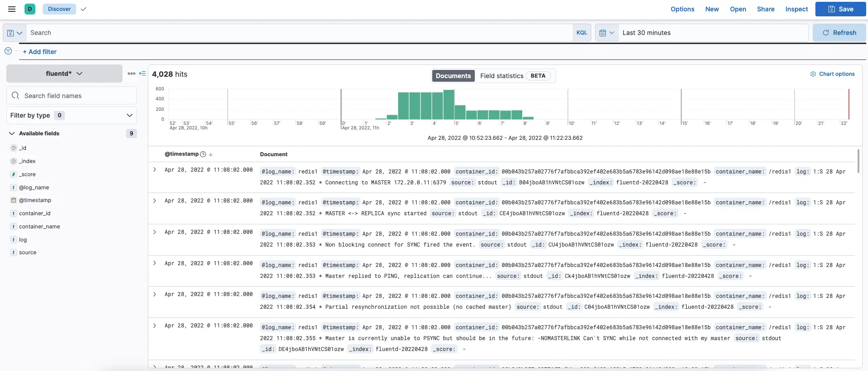
Task: Click the log field text type icon
Action: [x=14, y=240]
